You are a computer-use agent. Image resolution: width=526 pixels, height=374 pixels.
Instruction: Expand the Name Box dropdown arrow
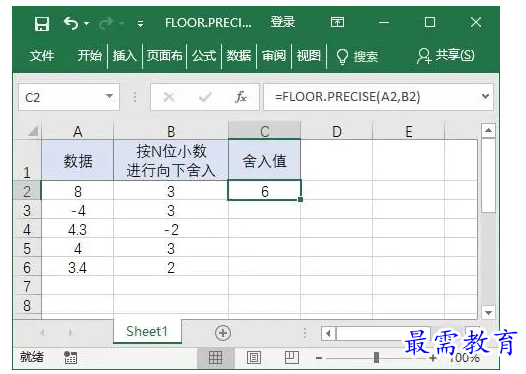point(109,96)
